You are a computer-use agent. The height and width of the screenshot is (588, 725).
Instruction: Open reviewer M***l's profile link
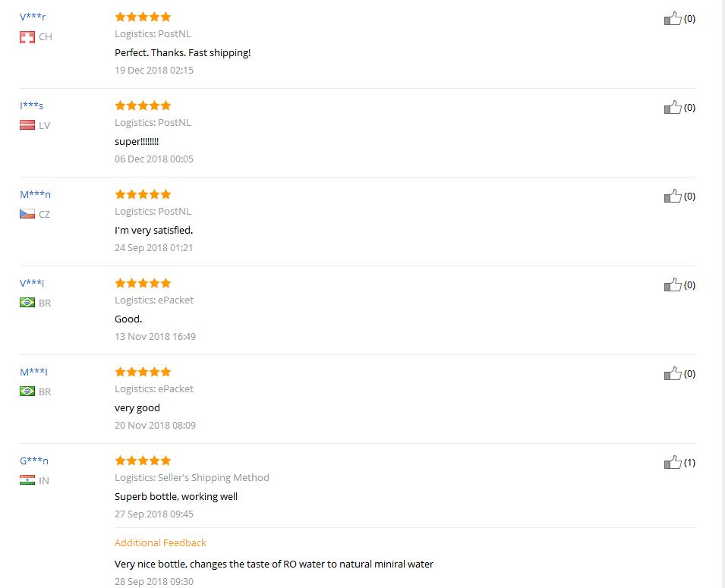(x=33, y=372)
